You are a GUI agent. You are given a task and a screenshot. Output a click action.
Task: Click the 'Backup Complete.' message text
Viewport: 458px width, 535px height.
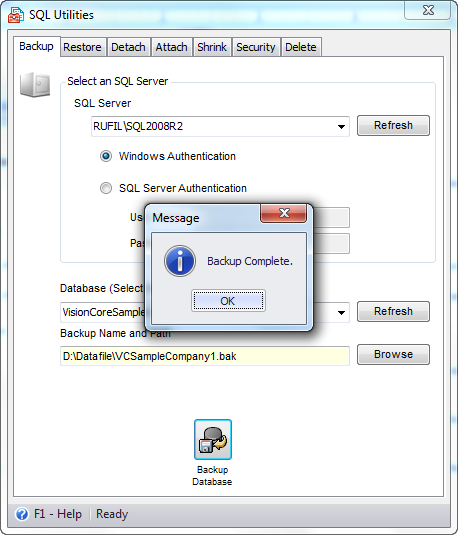click(x=250, y=261)
